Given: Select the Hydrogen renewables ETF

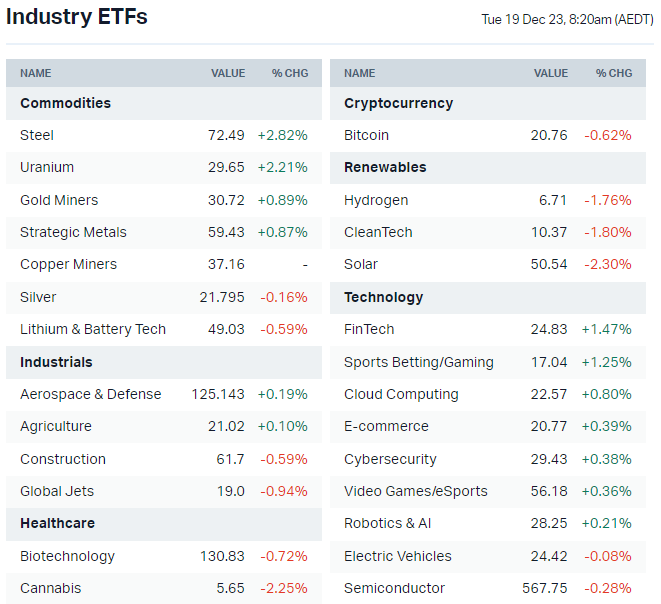Looking at the screenshot, I should click(376, 200).
